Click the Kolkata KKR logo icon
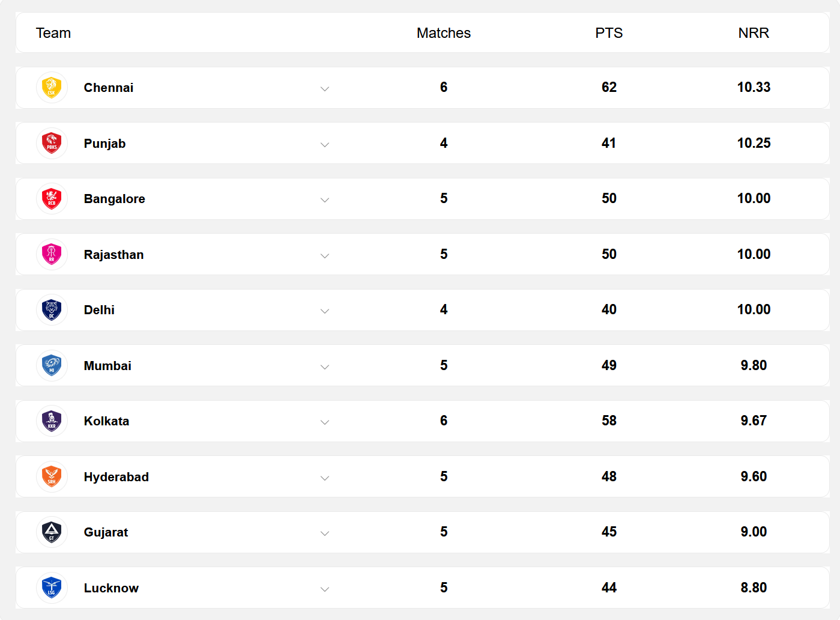This screenshot has height=620, width=840. click(52, 421)
